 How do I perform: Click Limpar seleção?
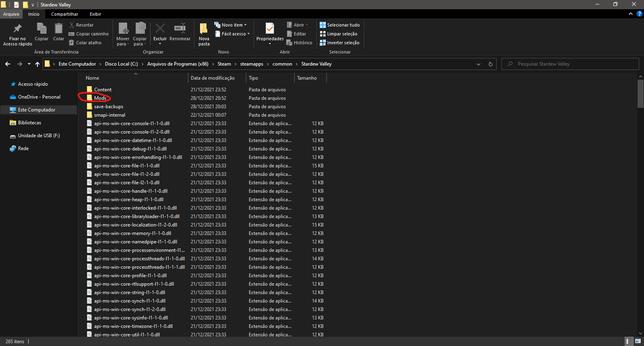[x=339, y=34]
